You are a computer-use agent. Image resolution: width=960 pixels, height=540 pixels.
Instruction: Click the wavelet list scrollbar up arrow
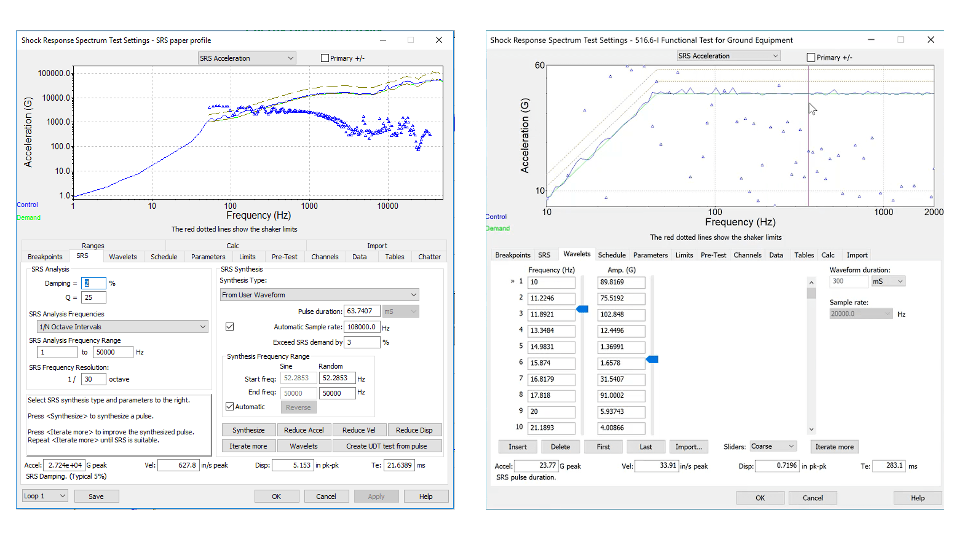[x=811, y=282]
